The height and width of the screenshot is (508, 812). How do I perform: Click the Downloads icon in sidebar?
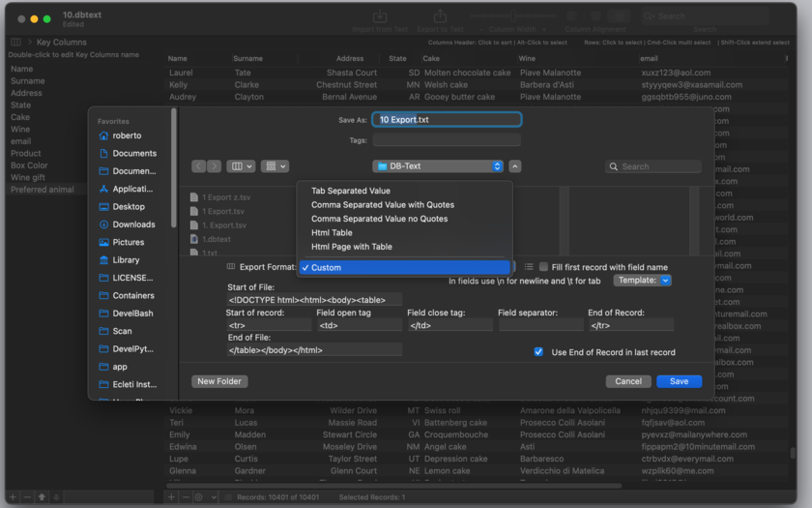[x=103, y=224]
